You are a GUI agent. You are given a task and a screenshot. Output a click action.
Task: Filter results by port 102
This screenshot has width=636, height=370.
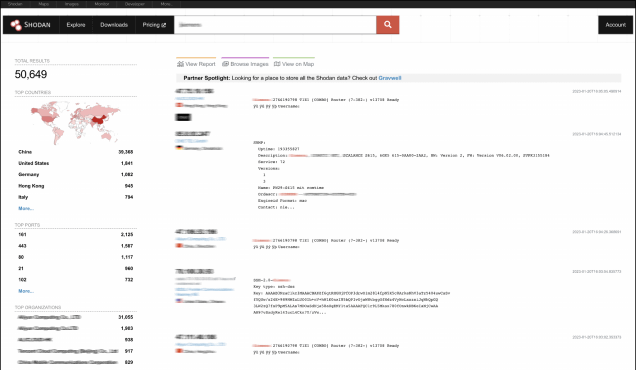tap(22, 280)
